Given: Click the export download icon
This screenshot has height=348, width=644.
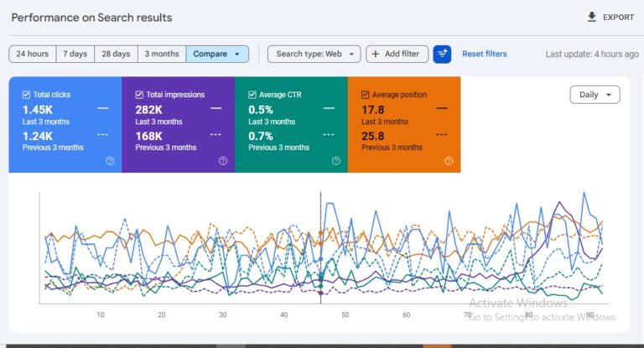Looking at the screenshot, I should (592, 17).
